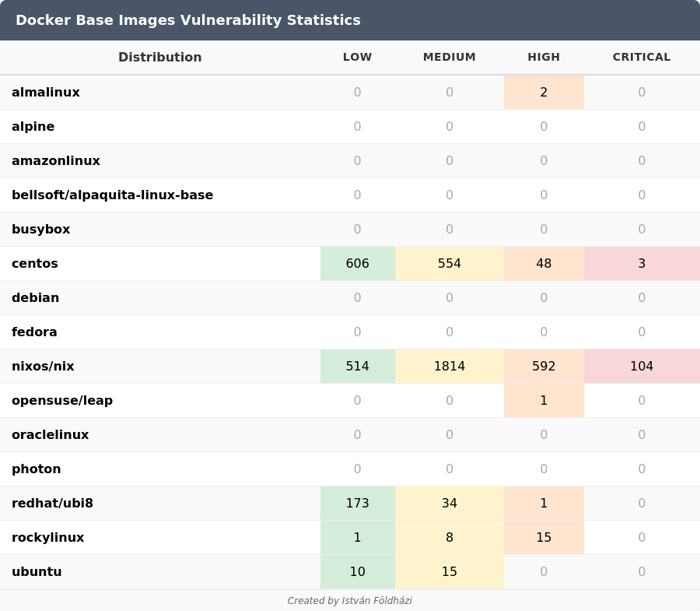This screenshot has height=611, width=700.
Task: Click nixos/nix HIGH value 592
Action: pyautogui.click(x=544, y=367)
